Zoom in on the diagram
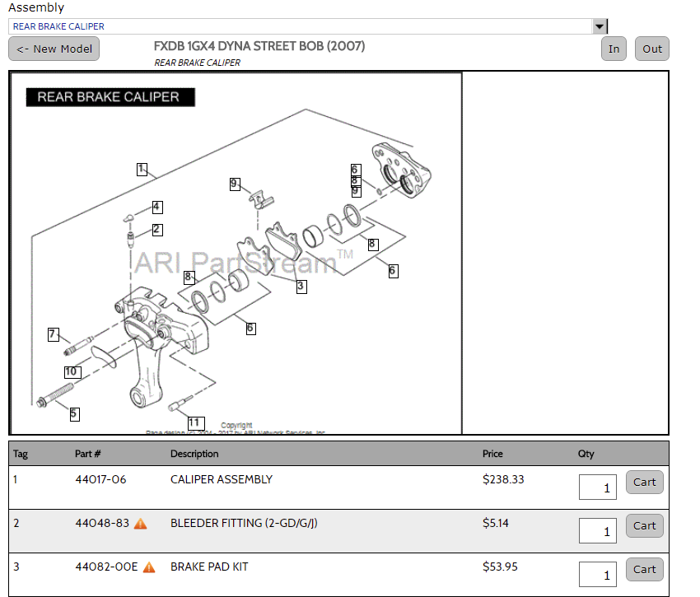This screenshot has width=700, height=597. pos(614,49)
